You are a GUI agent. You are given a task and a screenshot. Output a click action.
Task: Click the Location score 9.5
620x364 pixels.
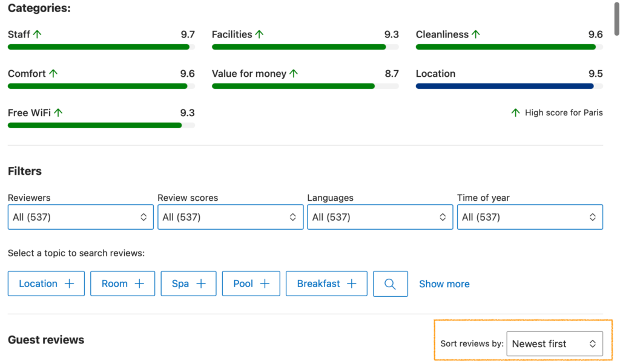(596, 73)
